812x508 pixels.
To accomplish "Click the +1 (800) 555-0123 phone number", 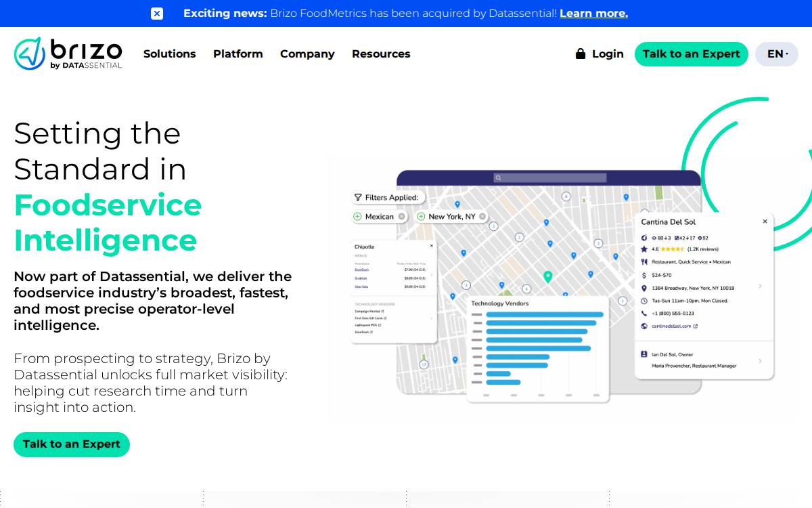I will (673, 314).
